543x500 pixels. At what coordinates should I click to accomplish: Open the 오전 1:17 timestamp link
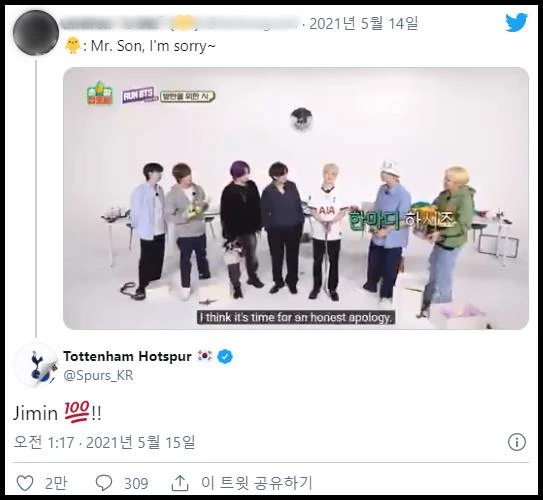tap(43, 442)
